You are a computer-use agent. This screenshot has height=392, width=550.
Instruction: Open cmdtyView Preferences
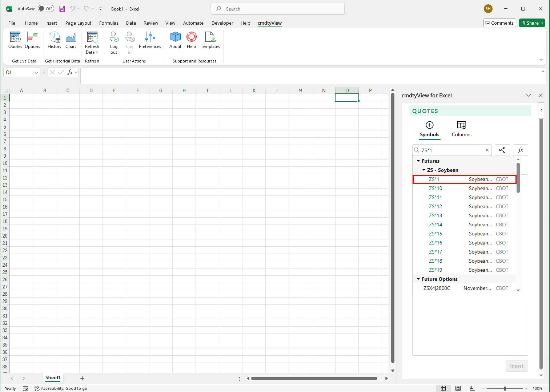[x=150, y=40]
